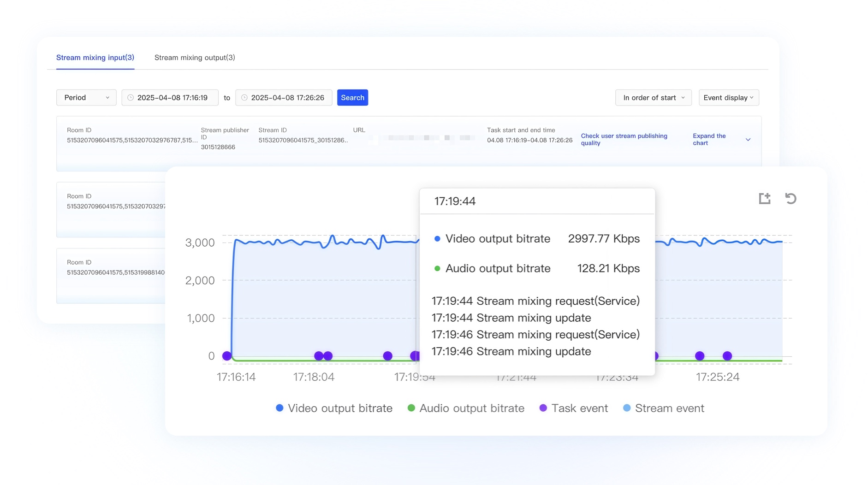Screen dimensions: 868x485
Task: Toggle Video output bitrate legend item
Action: [334, 408]
